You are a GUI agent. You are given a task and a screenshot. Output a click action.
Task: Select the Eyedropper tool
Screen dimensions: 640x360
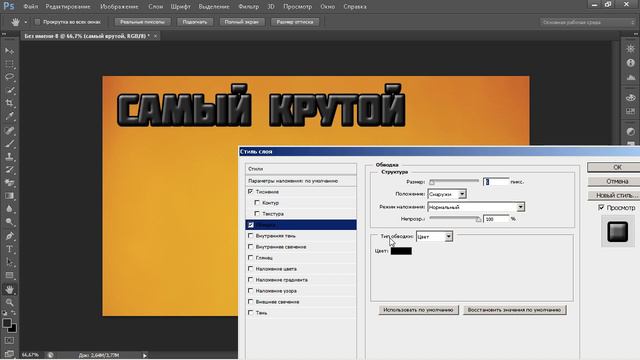[9, 116]
